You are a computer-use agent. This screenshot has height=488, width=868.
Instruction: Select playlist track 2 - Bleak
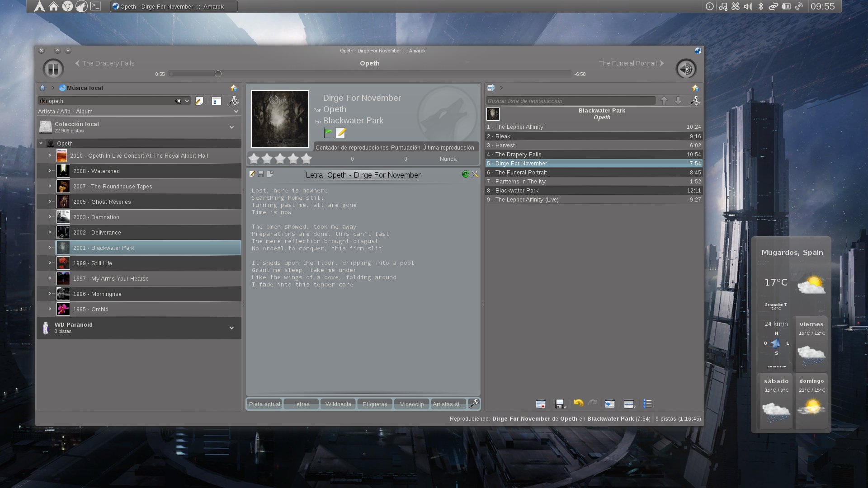tap(594, 136)
